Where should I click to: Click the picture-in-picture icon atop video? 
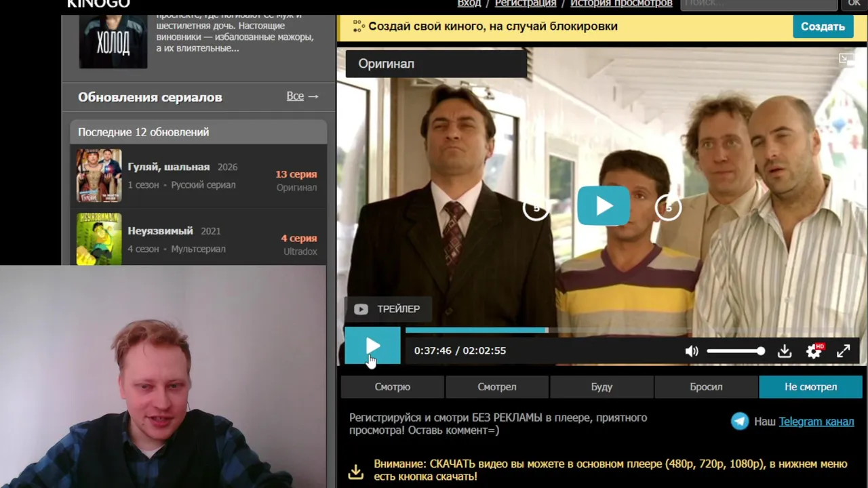tap(846, 59)
